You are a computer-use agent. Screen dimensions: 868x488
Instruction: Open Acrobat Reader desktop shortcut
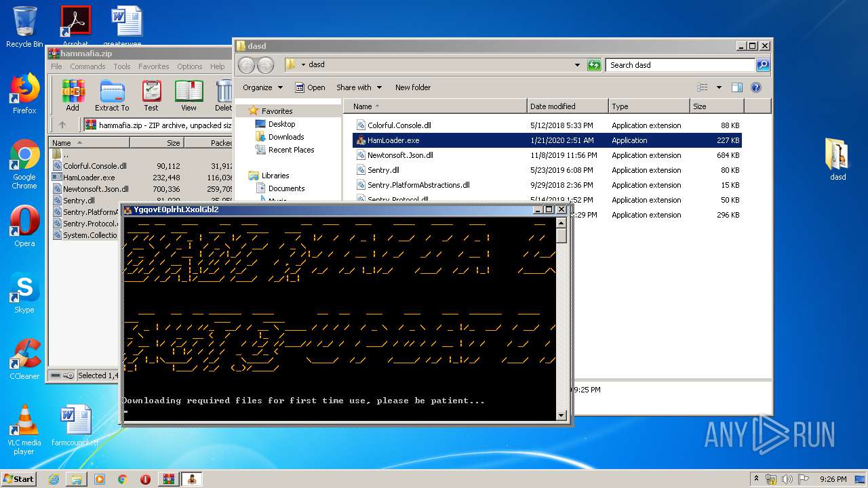[75, 24]
